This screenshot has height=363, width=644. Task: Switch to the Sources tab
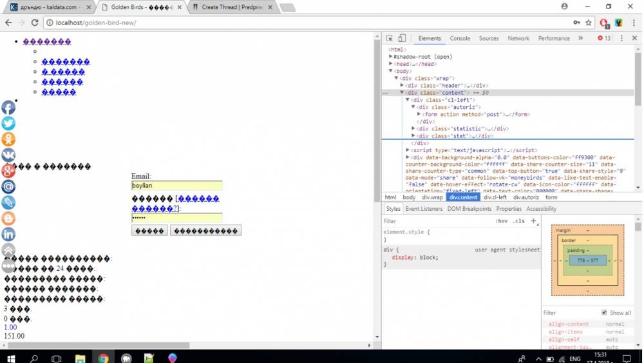point(488,38)
